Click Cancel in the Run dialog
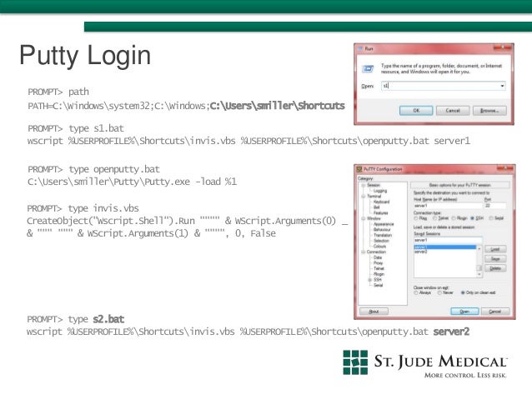 [453, 111]
